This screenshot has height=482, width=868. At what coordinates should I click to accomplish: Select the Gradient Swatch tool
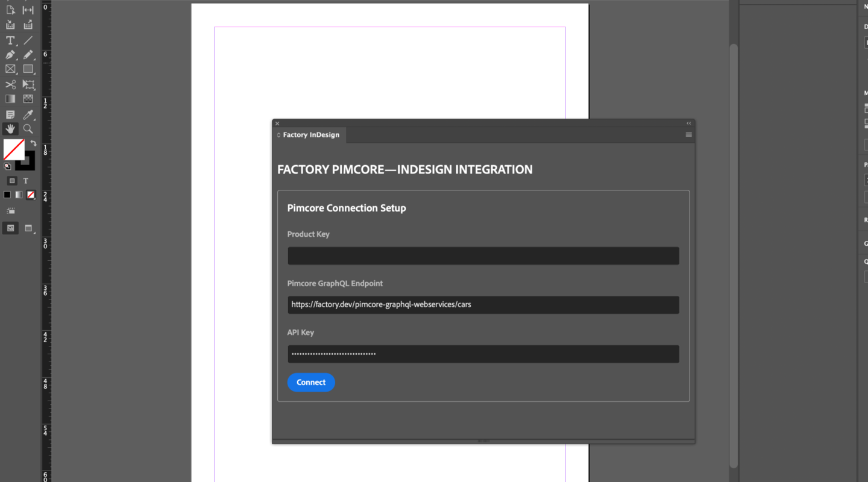[10, 99]
